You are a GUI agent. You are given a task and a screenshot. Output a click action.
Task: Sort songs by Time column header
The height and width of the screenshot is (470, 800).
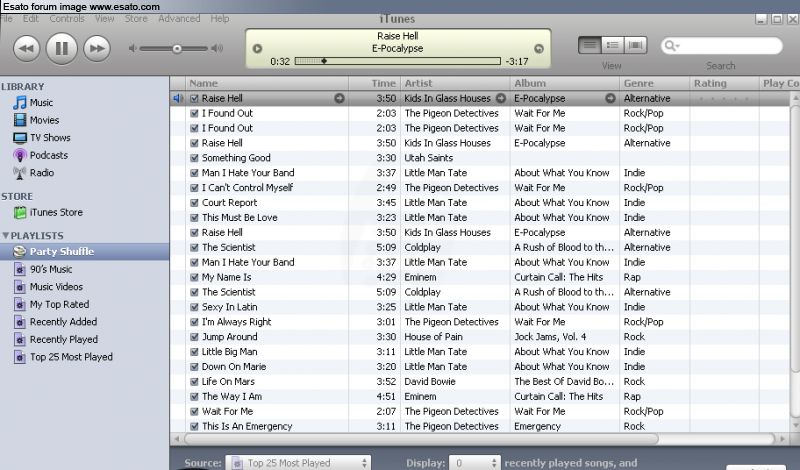[x=374, y=83]
